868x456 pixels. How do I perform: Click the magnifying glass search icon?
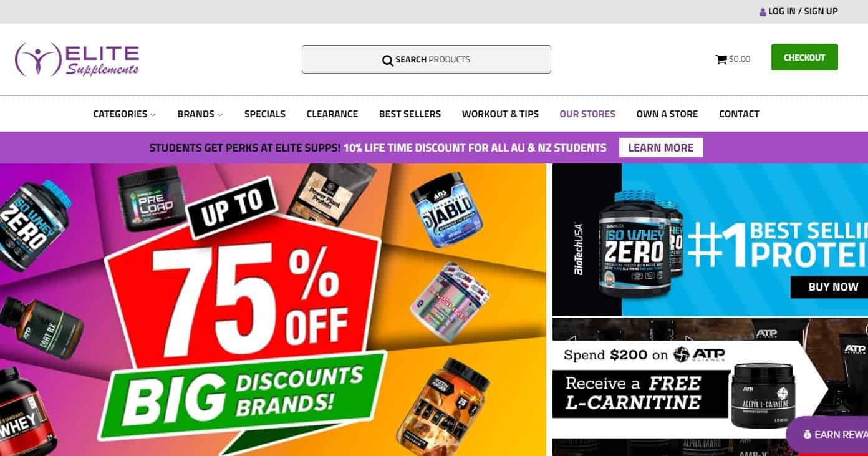click(388, 60)
